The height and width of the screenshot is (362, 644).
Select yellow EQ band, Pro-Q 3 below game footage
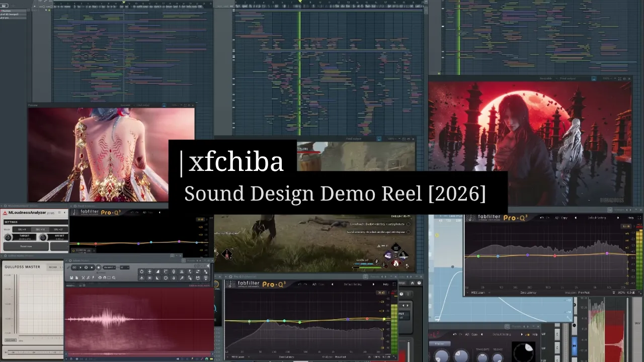[x=384, y=319]
